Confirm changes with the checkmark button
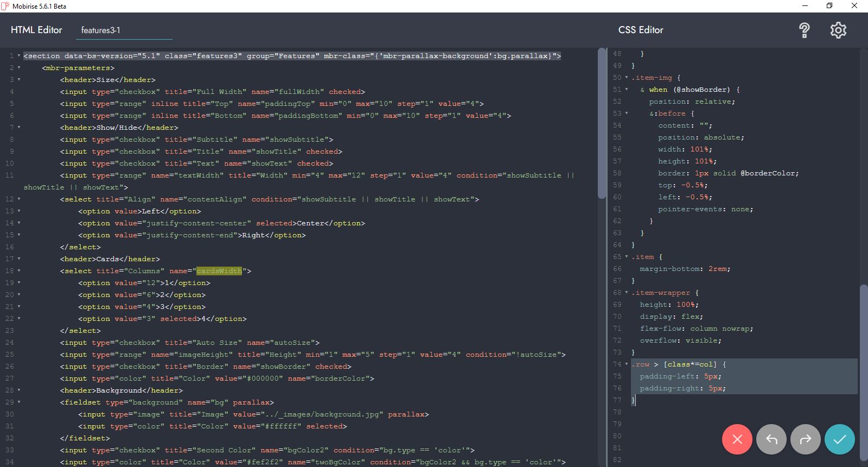Screen dimensions: 868x467 pos(839,439)
